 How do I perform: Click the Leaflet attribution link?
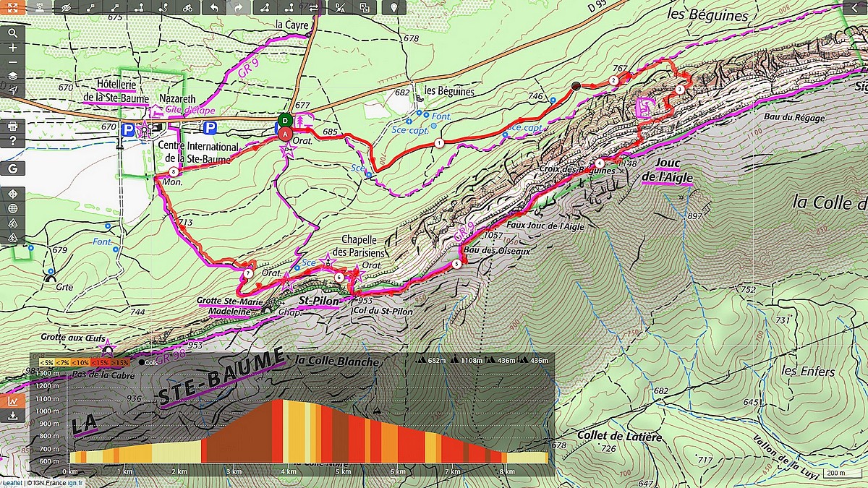pos(12,483)
